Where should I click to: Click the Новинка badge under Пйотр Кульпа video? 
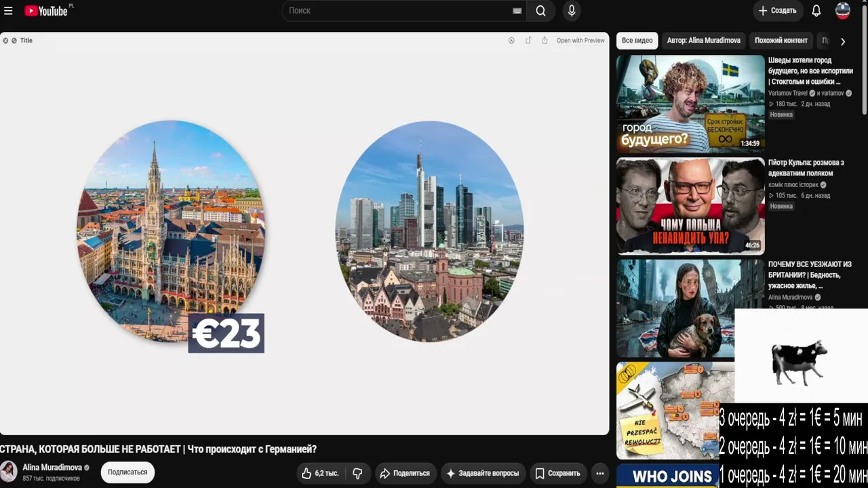[x=781, y=206]
